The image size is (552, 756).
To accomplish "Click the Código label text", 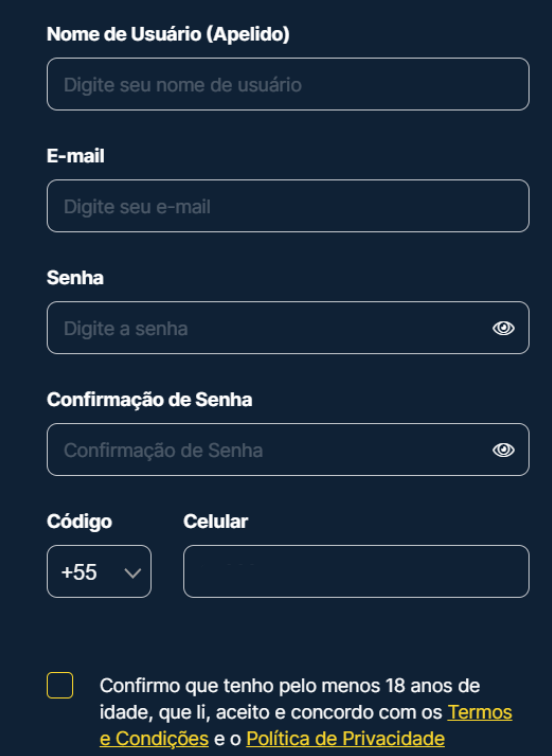I will click(79, 522).
